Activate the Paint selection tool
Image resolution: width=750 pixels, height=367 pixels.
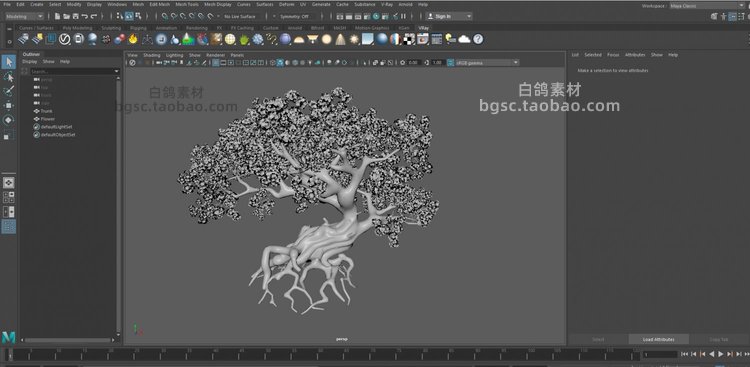pyautogui.click(x=9, y=91)
